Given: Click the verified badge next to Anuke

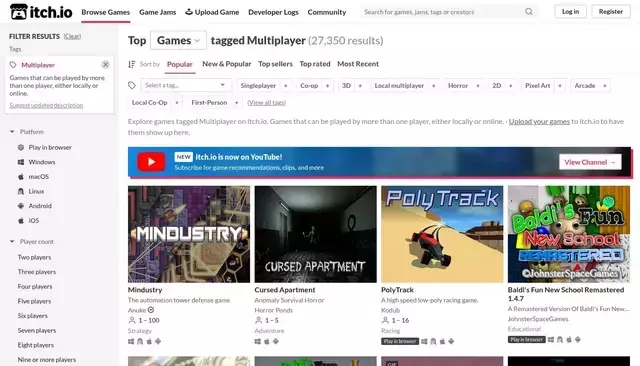Looking at the screenshot, I should click(x=151, y=310).
